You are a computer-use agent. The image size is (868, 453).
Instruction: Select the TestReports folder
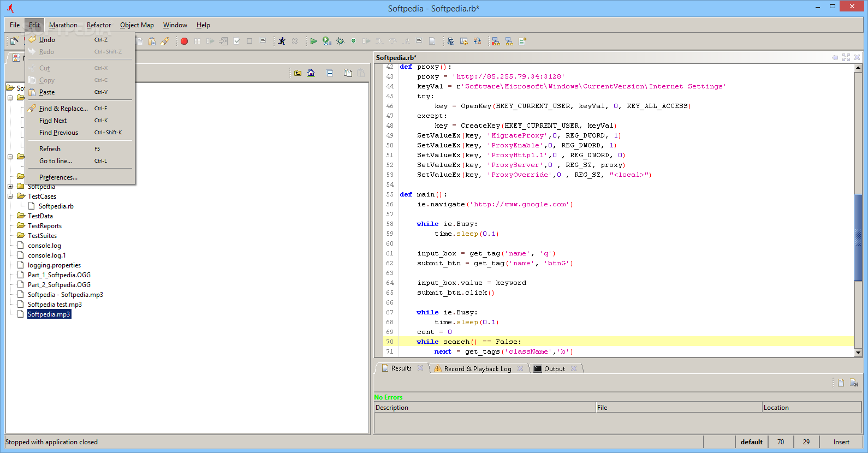(45, 226)
